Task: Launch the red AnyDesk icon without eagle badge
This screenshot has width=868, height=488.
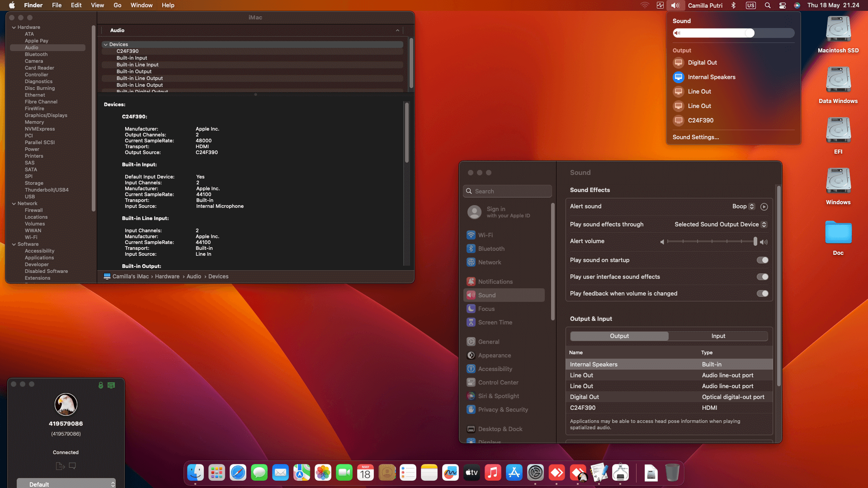Action: [x=557, y=473]
